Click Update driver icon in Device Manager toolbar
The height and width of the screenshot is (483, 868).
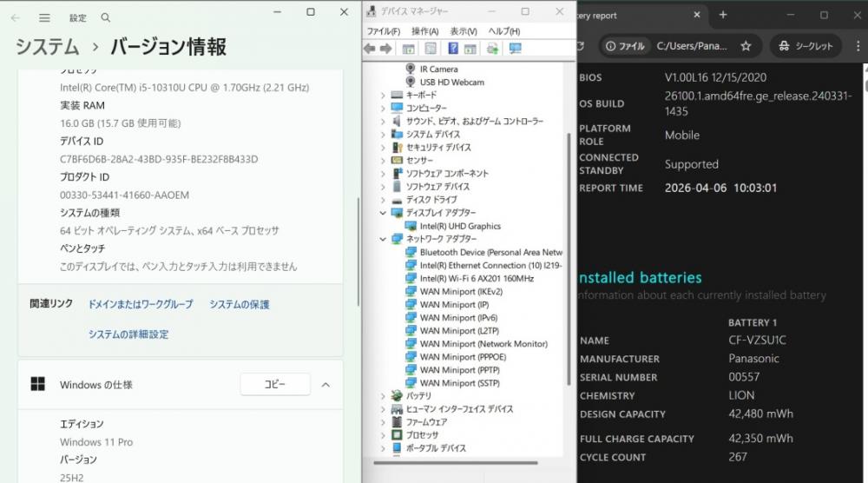pyautogui.click(x=492, y=49)
